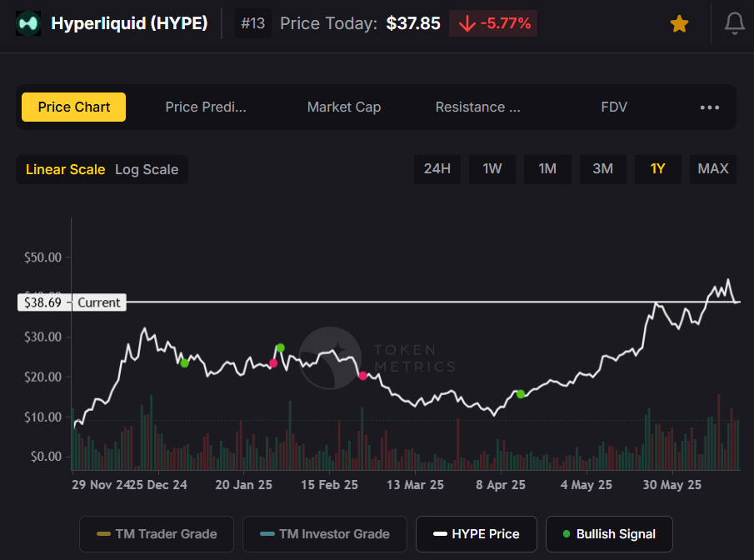Open the Market Cap tab
The height and width of the screenshot is (560, 754).
[x=344, y=107]
